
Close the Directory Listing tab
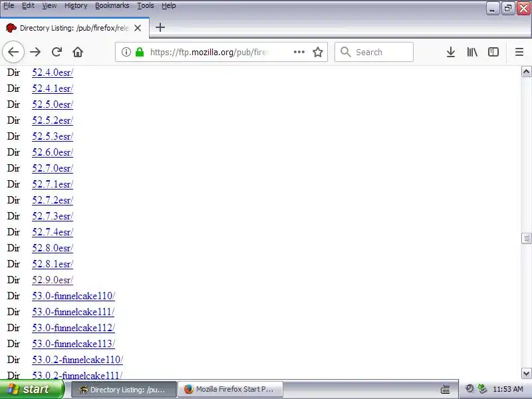click(138, 28)
